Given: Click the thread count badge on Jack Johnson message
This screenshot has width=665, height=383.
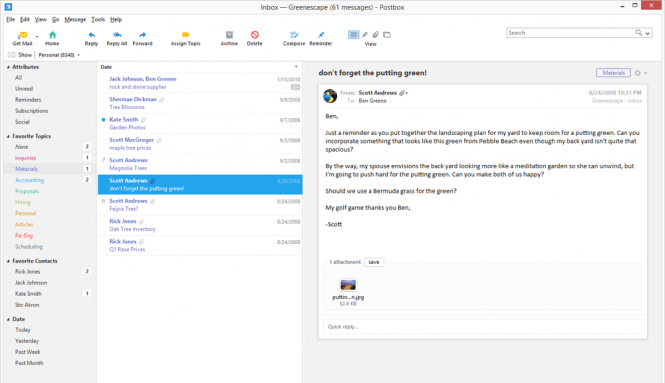Looking at the screenshot, I should coord(295,87).
